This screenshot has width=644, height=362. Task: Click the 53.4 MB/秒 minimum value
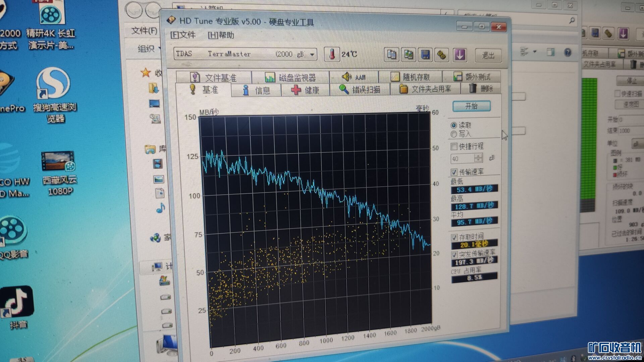point(474,189)
